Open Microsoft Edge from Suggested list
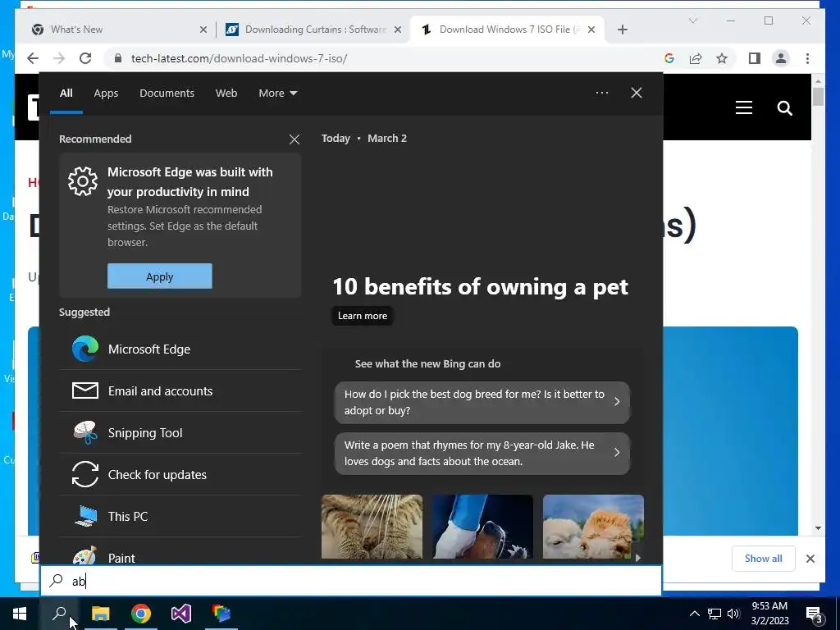The image size is (840, 630). [x=180, y=349]
